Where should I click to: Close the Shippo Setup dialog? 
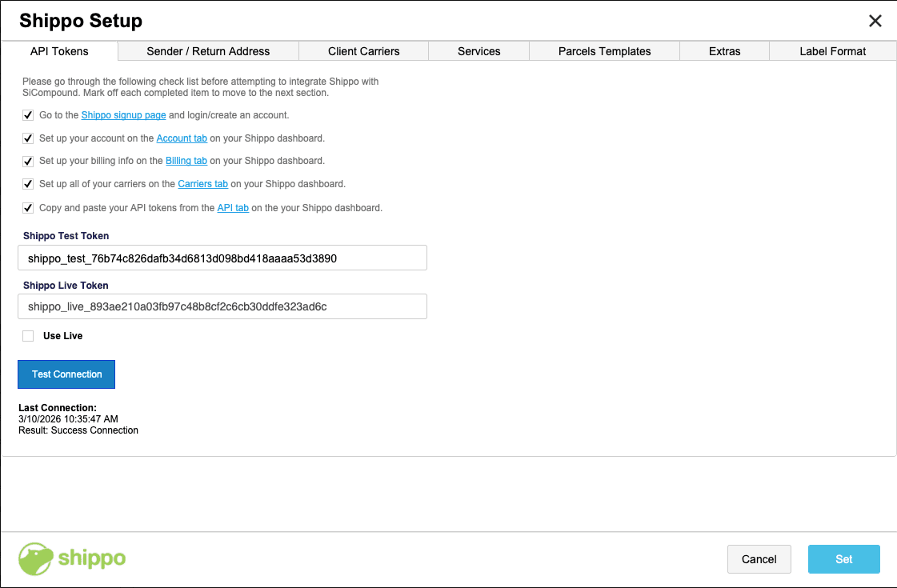tap(875, 22)
